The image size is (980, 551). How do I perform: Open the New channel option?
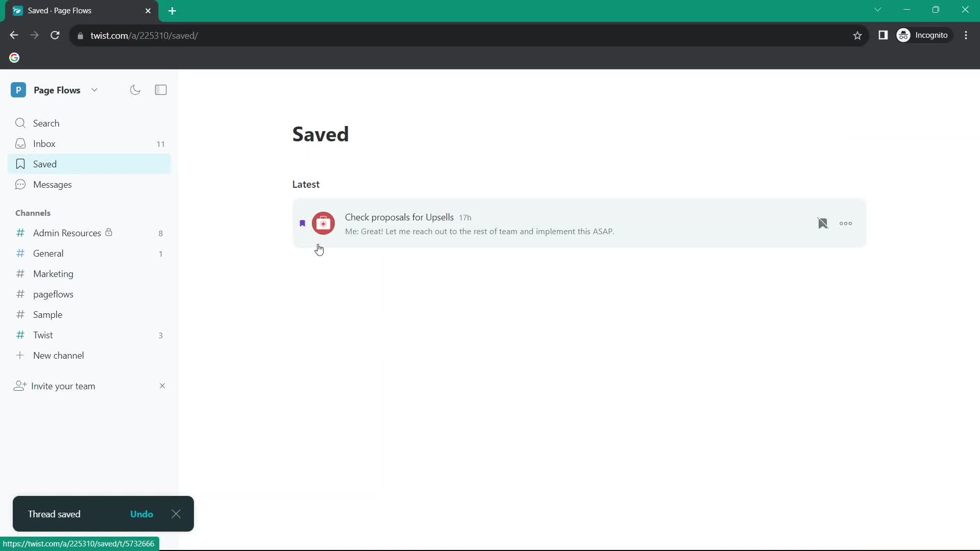[59, 355]
